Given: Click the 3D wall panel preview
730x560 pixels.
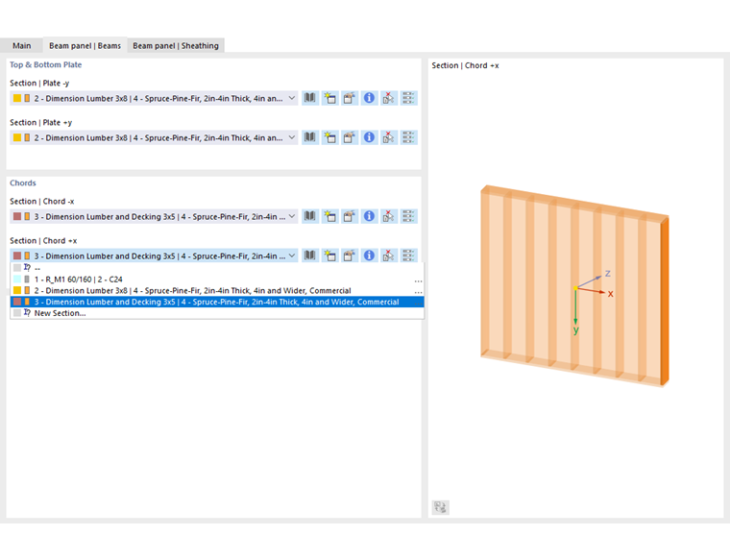Looking at the screenshot, I should pos(574,286).
